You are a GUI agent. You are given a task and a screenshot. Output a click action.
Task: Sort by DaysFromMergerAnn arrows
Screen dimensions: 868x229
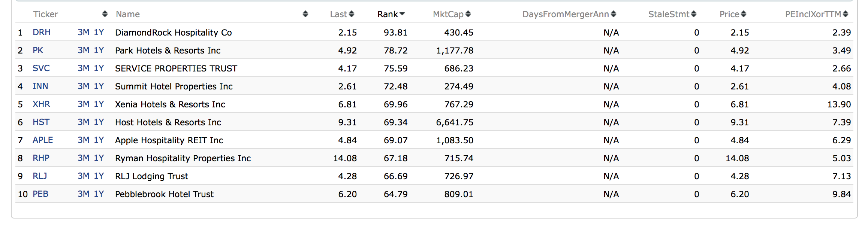pyautogui.click(x=613, y=14)
